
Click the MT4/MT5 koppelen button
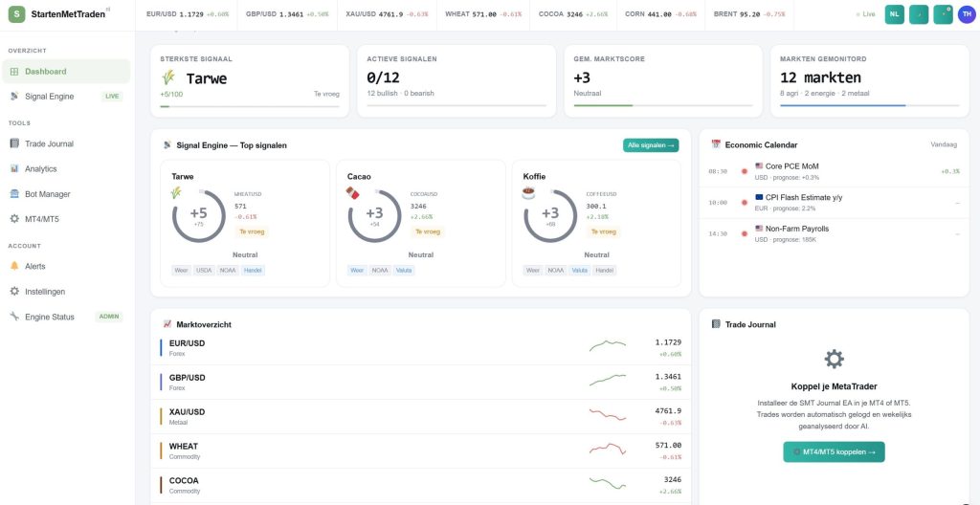[x=834, y=451]
